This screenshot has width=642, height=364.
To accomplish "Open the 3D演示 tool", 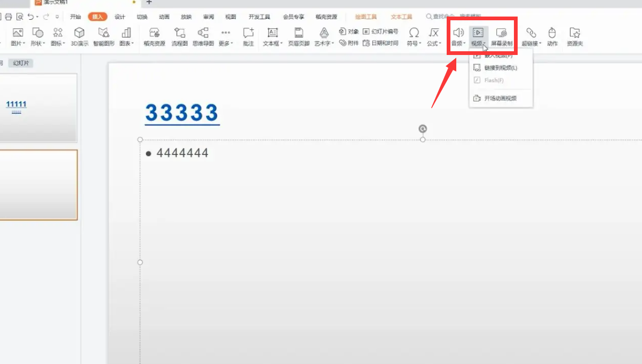I will point(80,36).
